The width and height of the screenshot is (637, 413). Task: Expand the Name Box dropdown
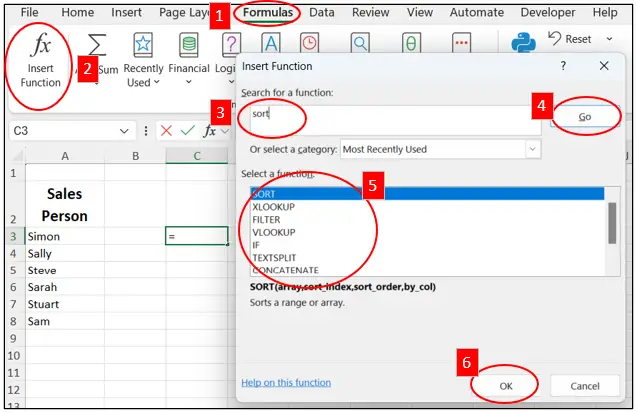[x=124, y=131]
